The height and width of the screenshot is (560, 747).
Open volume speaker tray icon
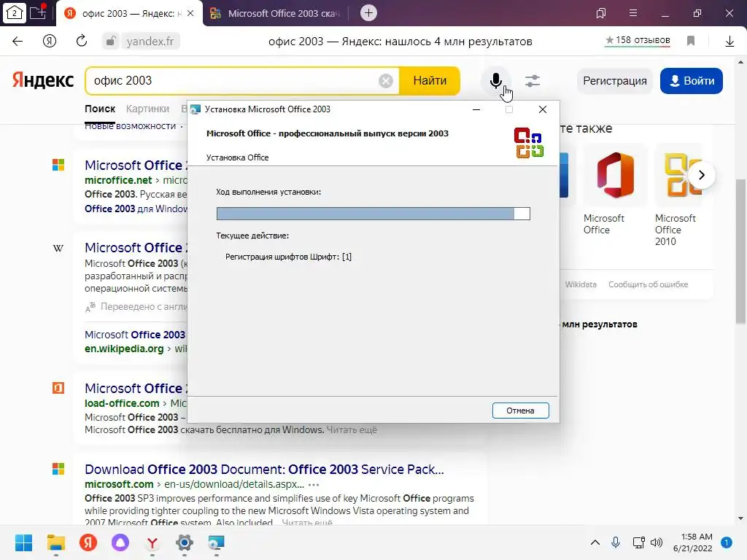[x=657, y=542]
